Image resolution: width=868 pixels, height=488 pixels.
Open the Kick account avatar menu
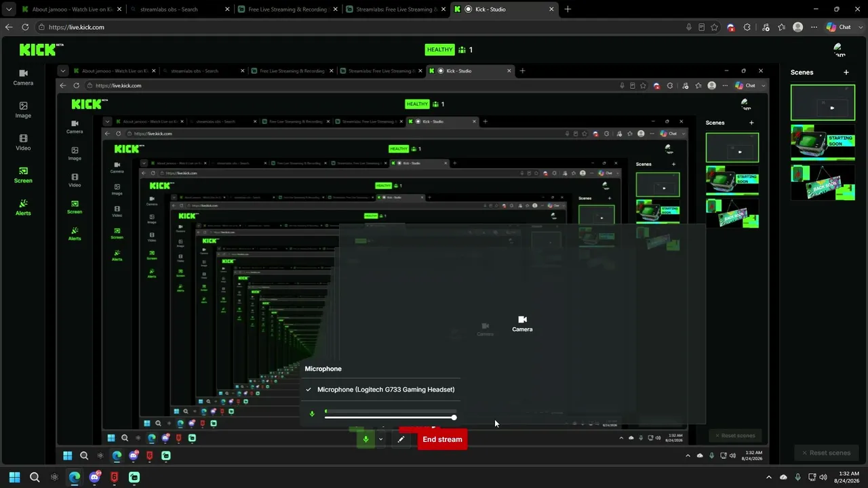click(x=840, y=49)
